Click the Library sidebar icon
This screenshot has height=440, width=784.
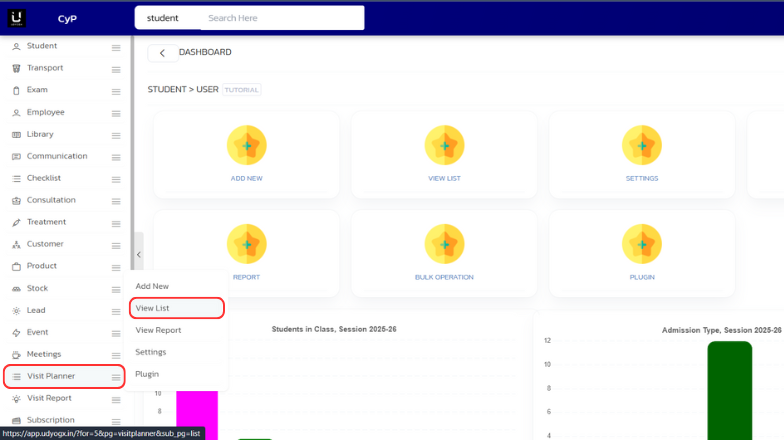pyautogui.click(x=16, y=134)
